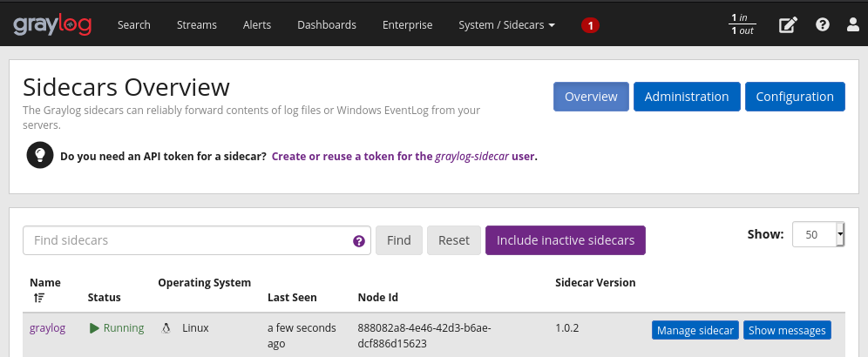Expand the System / Sidecars menu
This screenshot has height=357, width=868.
tap(506, 25)
